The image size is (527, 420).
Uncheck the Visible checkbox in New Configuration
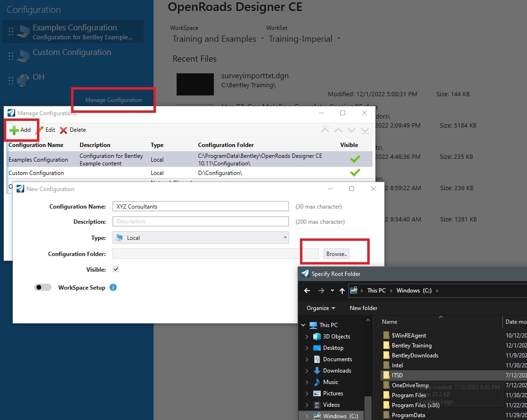pos(116,269)
